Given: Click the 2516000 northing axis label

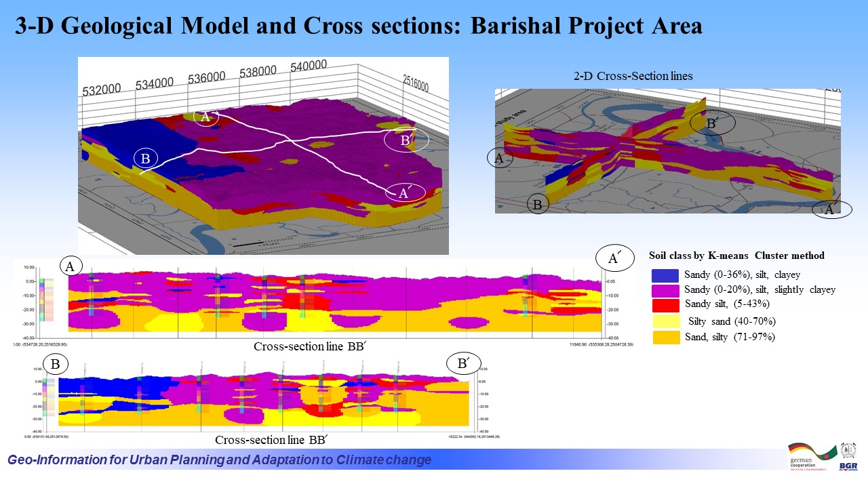Looking at the screenshot, I should point(414,83).
